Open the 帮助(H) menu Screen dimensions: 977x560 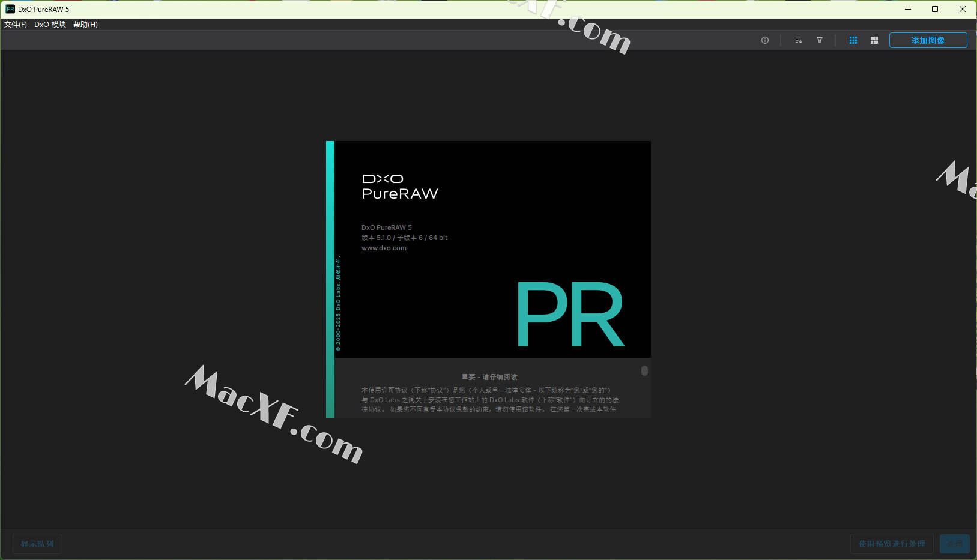point(85,25)
